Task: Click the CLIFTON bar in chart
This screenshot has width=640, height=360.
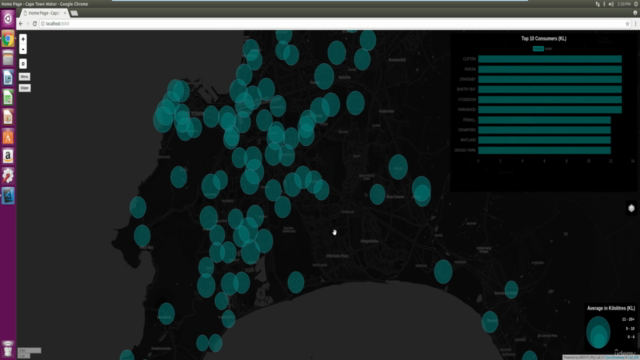Action: [550, 59]
